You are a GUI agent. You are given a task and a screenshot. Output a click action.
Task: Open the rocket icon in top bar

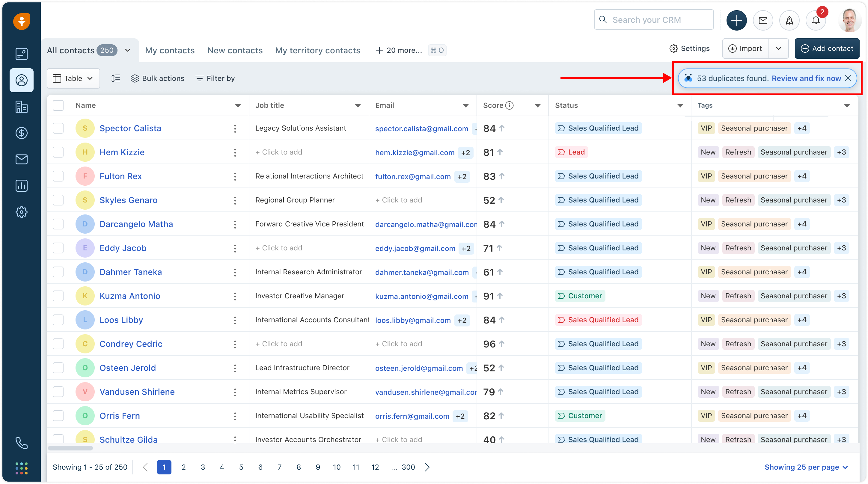pos(789,21)
